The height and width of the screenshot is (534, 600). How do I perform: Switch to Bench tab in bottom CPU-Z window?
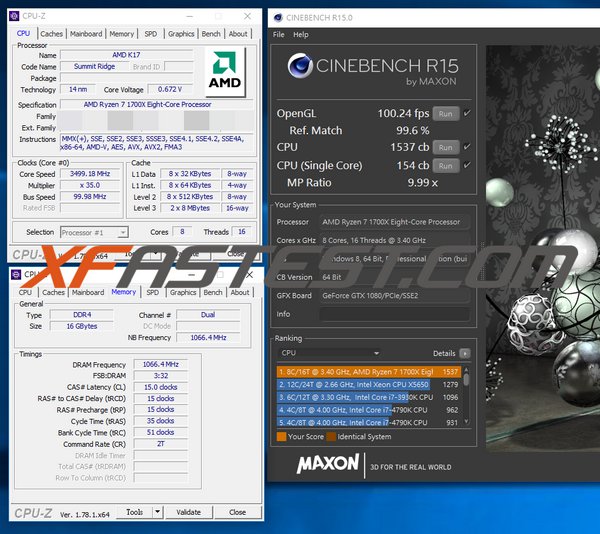click(213, 292)
